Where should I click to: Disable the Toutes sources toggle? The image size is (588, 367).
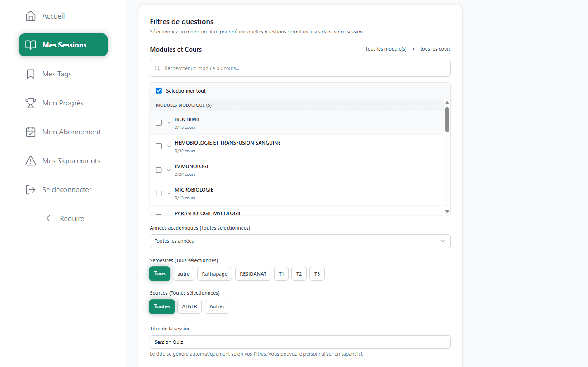click(x=161, y=306)
